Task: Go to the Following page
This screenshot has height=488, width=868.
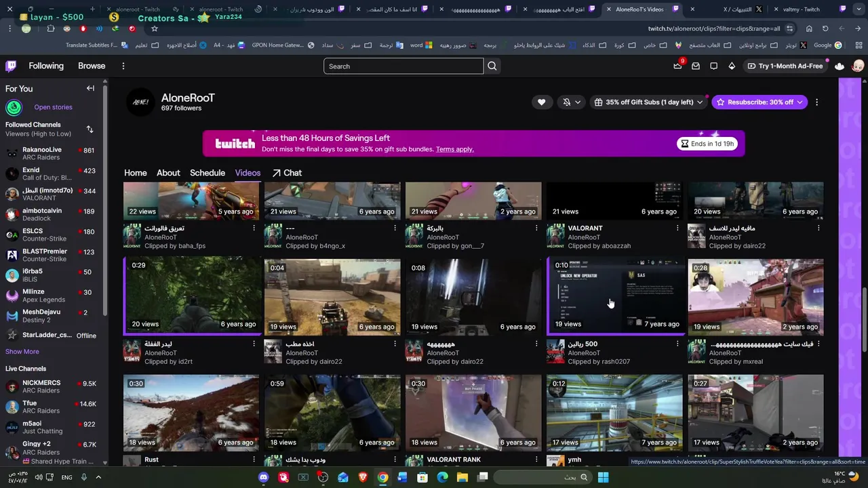Action: (x=46, y=66)
